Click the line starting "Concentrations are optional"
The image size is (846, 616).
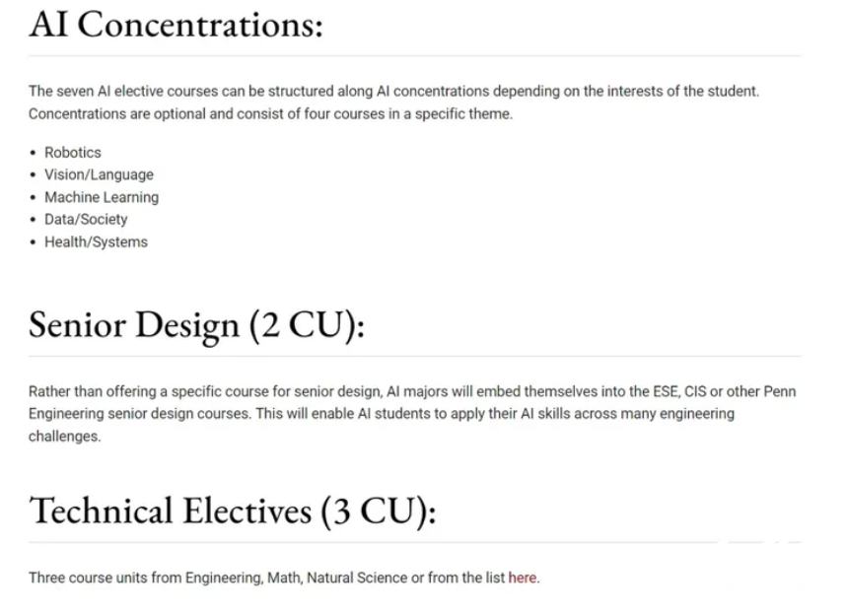270,113
